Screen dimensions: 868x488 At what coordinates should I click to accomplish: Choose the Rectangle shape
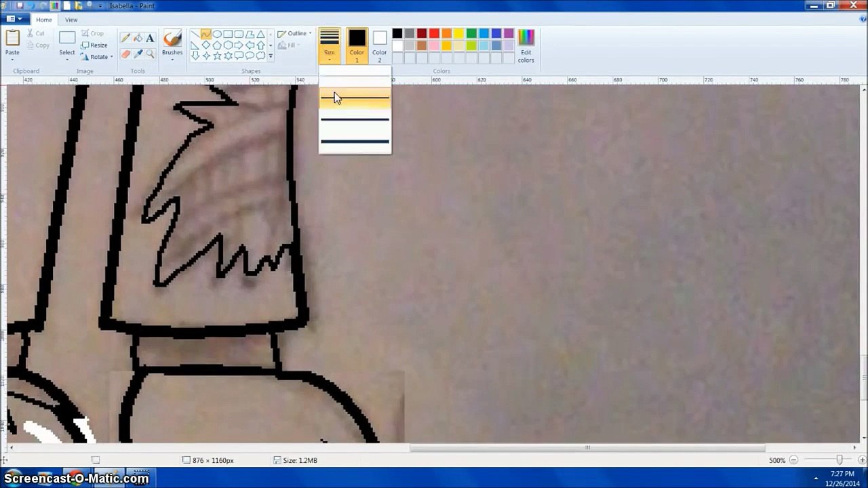click(x=228, y=35)
